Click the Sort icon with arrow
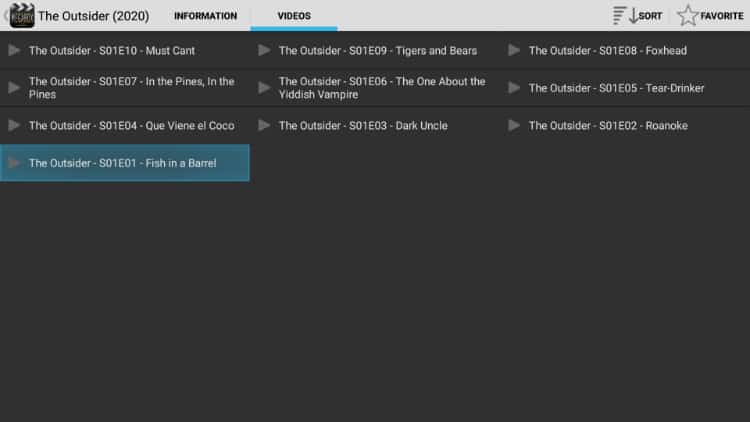The image size is (750, 422). [626, 15]
